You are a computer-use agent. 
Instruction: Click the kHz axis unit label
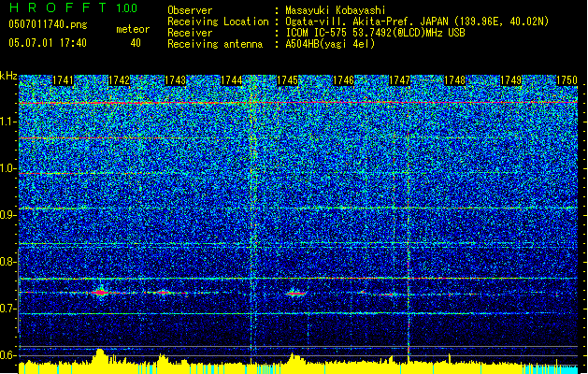(x=8, y=76)
